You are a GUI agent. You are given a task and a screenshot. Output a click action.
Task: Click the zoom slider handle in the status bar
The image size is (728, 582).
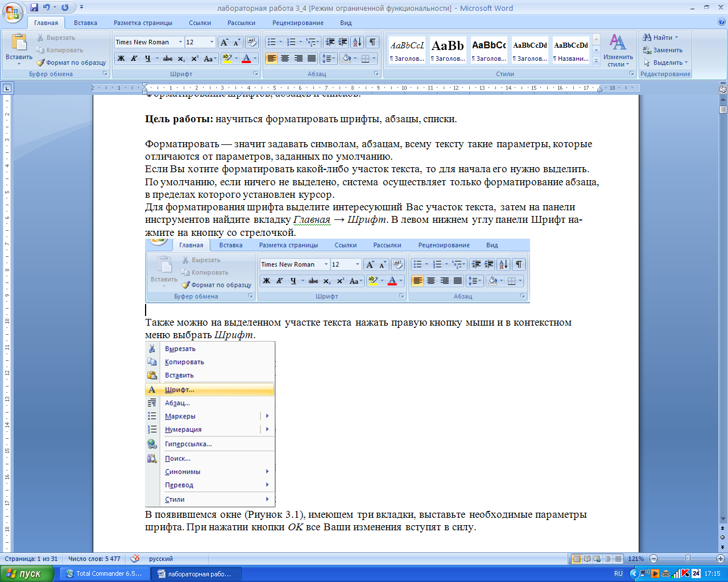pos(688,559)
